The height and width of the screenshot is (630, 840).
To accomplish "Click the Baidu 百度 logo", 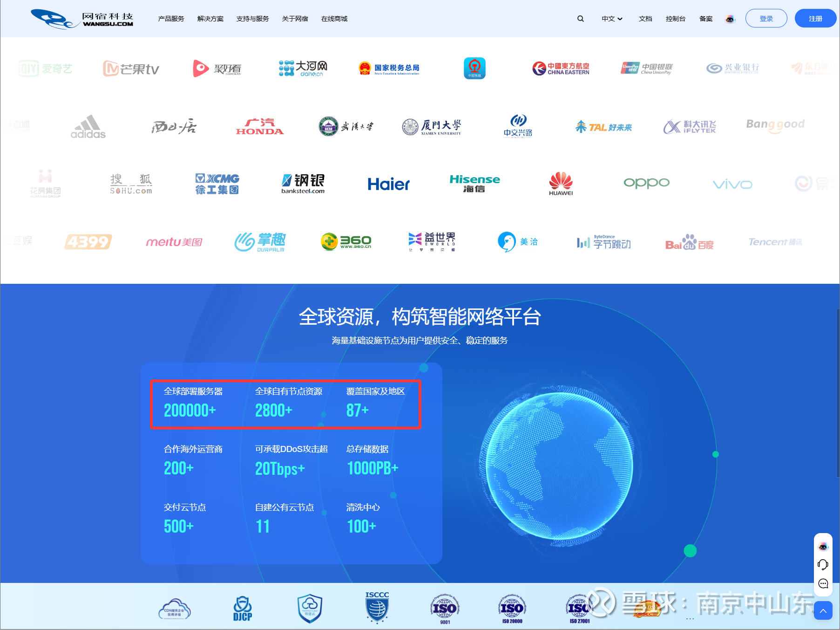I will tap(690, 242).
